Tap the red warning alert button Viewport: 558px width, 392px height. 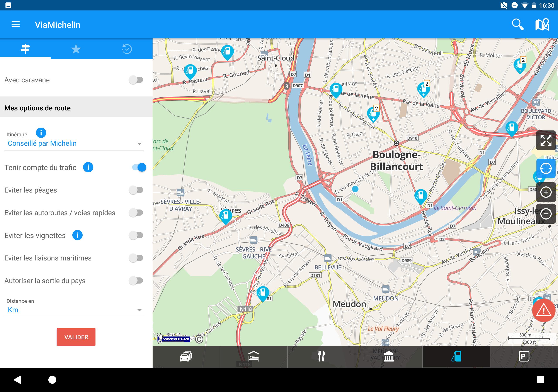click(544, 310)
